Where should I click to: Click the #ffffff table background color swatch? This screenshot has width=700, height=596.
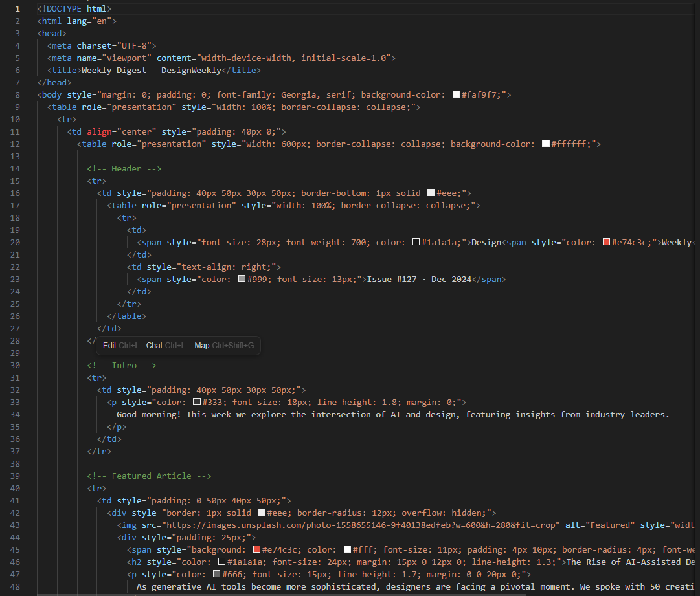click(546, 144)
